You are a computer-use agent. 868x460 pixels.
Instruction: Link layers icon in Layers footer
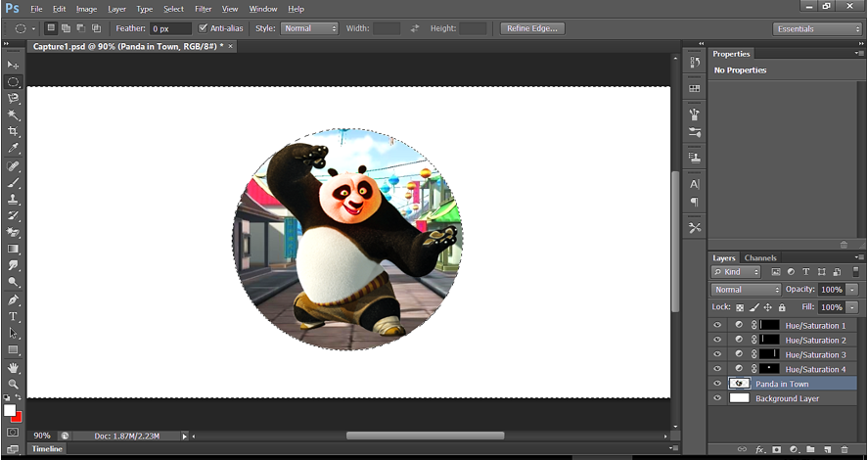point(743,449)
